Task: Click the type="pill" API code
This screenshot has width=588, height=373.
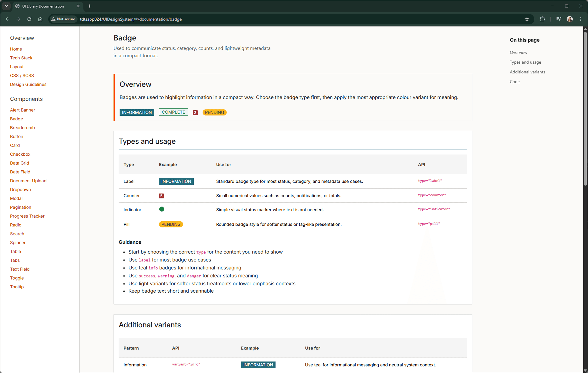Action: click(429, 224)
